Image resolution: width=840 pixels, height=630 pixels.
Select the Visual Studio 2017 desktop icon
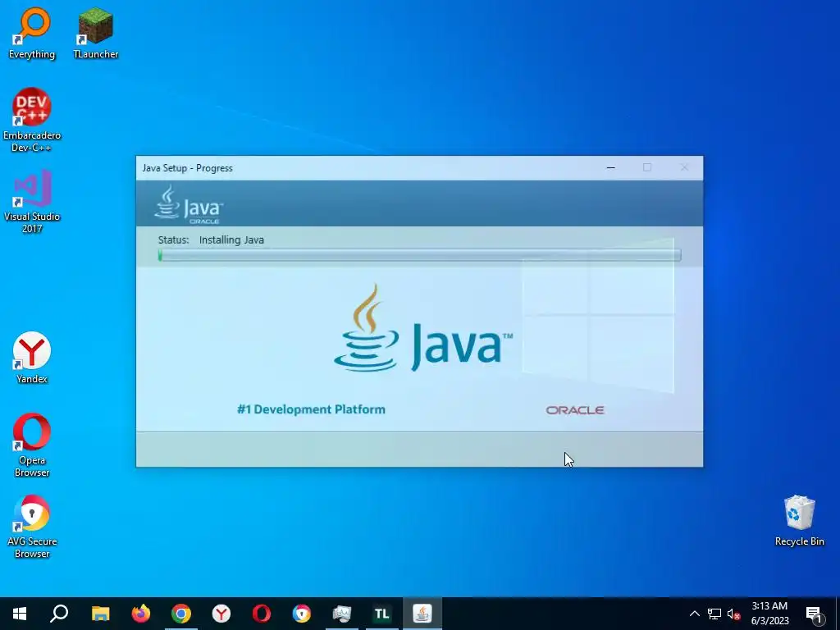click(x=32, y=202)
